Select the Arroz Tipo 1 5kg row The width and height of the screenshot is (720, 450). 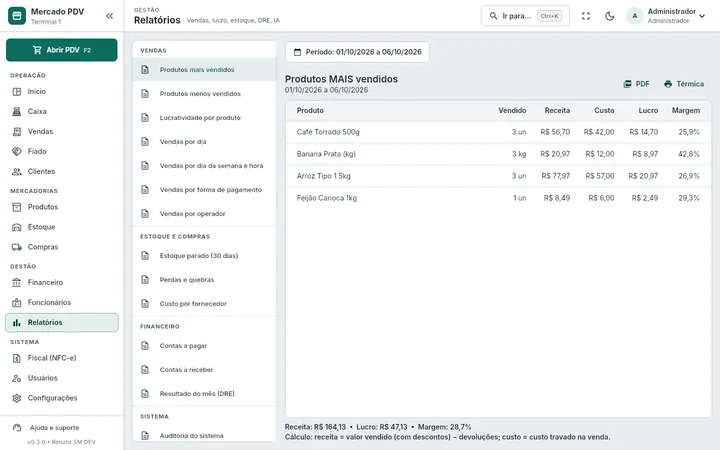[x=498, y=176]
